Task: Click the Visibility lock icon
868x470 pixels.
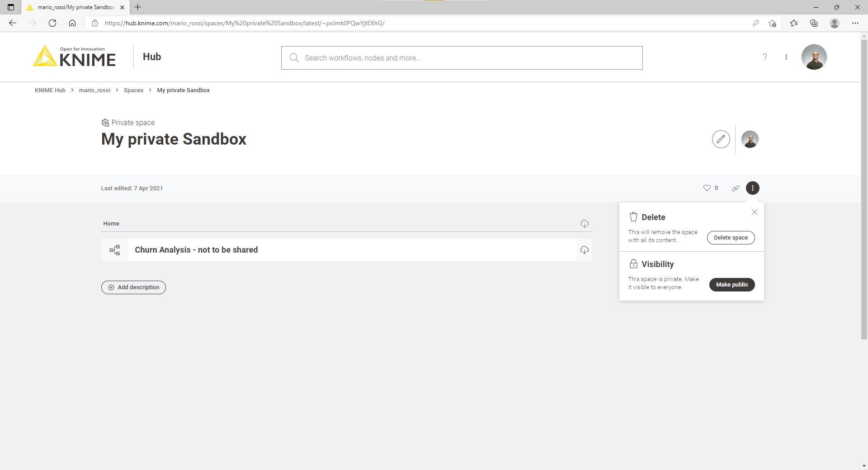Action: pyautogui.click(x=633, y=264)
